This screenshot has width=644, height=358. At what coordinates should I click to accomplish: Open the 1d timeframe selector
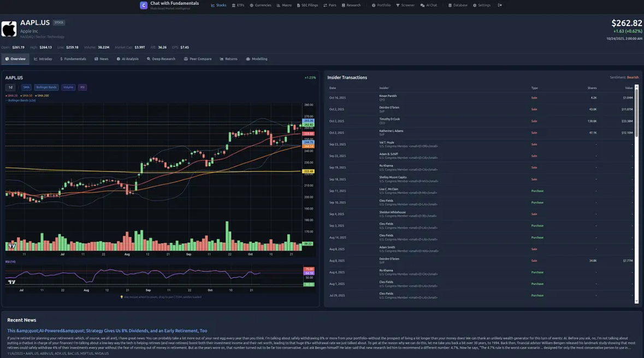coord(10,87)
